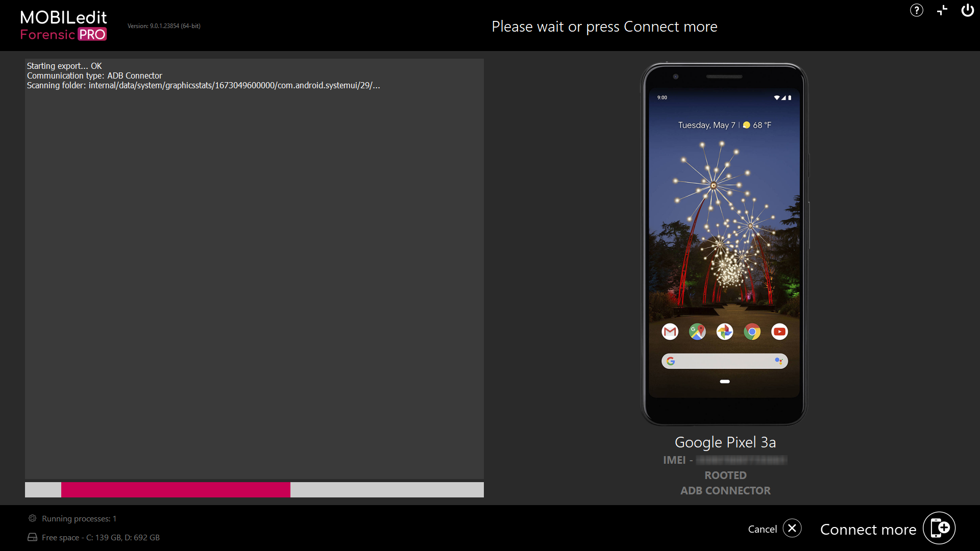
Task: Click the power exit icon top right
Action: (968, 10)
